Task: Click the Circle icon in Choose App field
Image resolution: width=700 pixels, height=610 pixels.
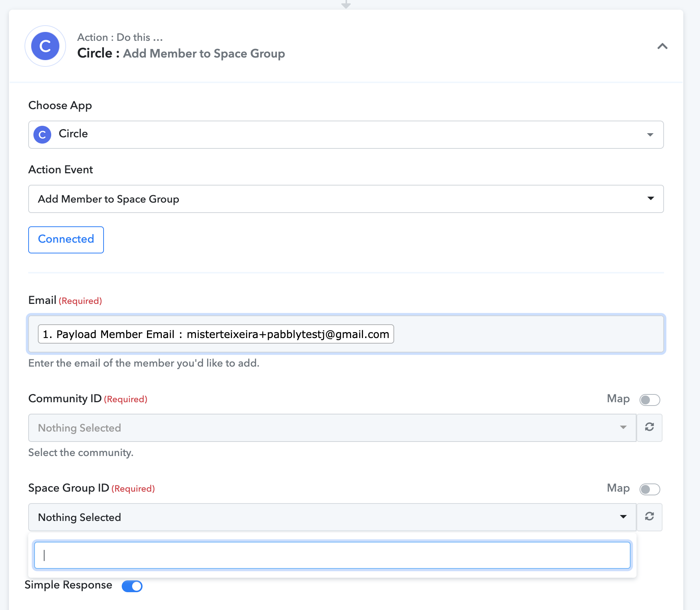Action: click(x=42, y=134)
